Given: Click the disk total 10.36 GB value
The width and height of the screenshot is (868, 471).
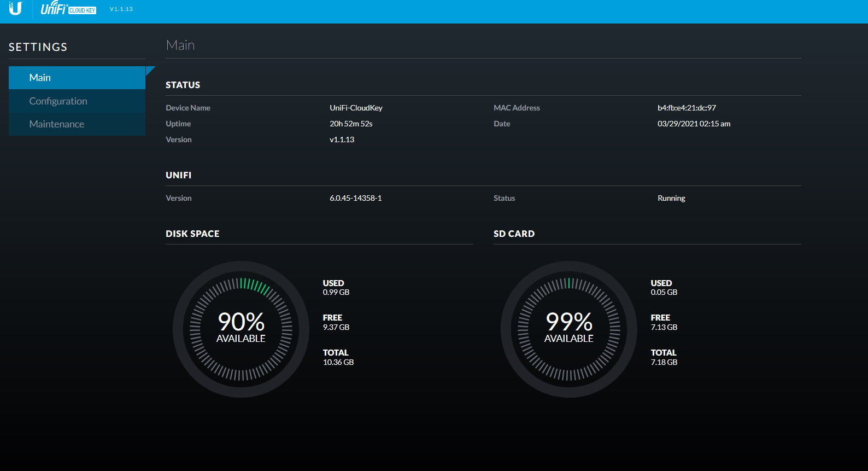Looking at the screenshot, I should (338, 362).
